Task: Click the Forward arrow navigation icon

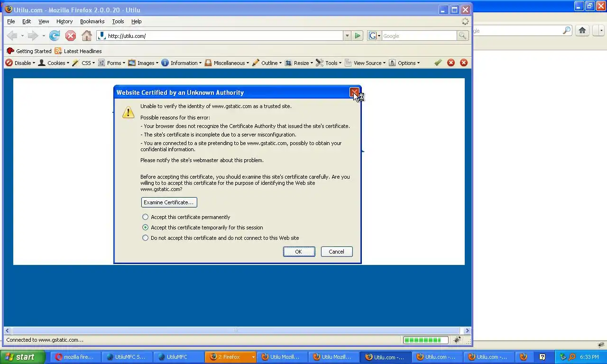Action: (x=33, y=36)
